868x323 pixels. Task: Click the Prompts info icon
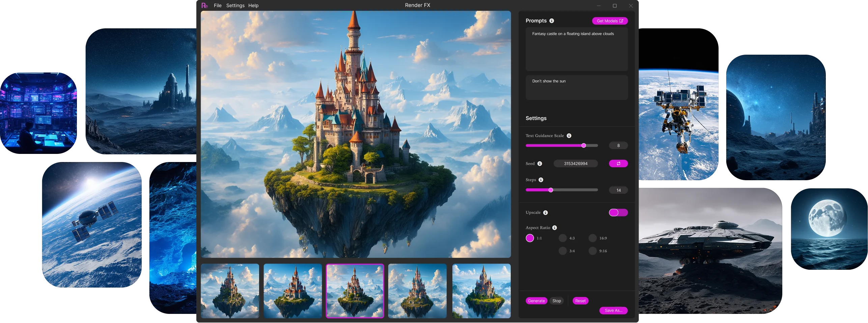click(552, 21)
